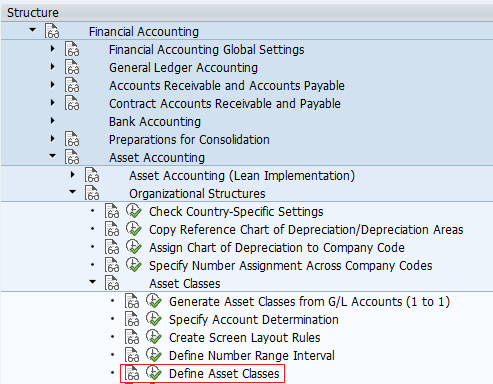Select Asset Classes tree label
Screen dimensions: 493x384
pos(185,284)
